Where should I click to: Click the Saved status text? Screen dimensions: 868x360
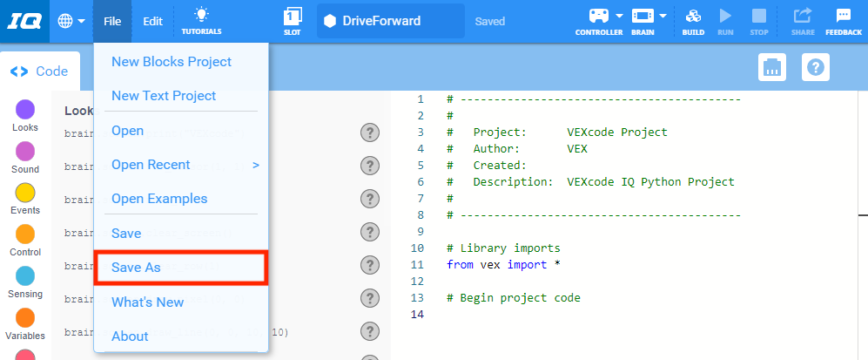[490, 22]
